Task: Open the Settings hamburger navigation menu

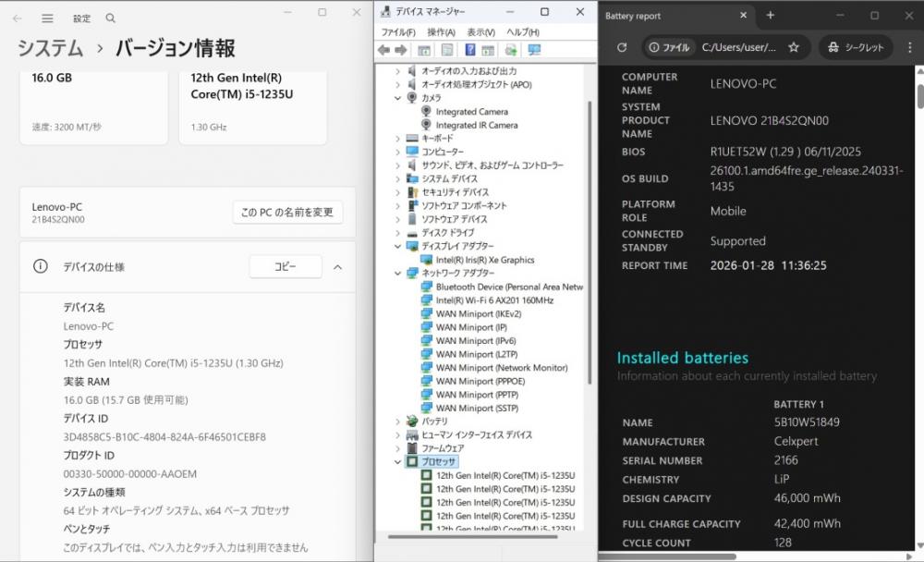Action: pos(47,18)
